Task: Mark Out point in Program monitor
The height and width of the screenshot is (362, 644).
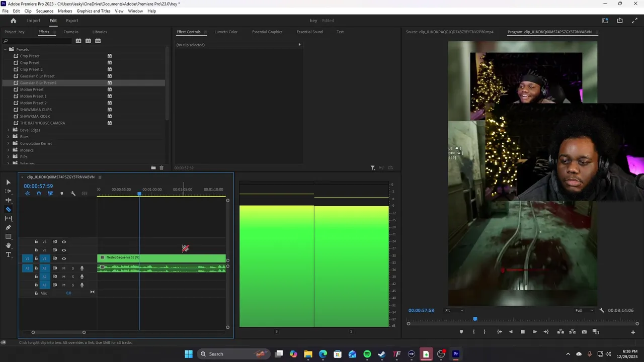Action: click(485, 332)
